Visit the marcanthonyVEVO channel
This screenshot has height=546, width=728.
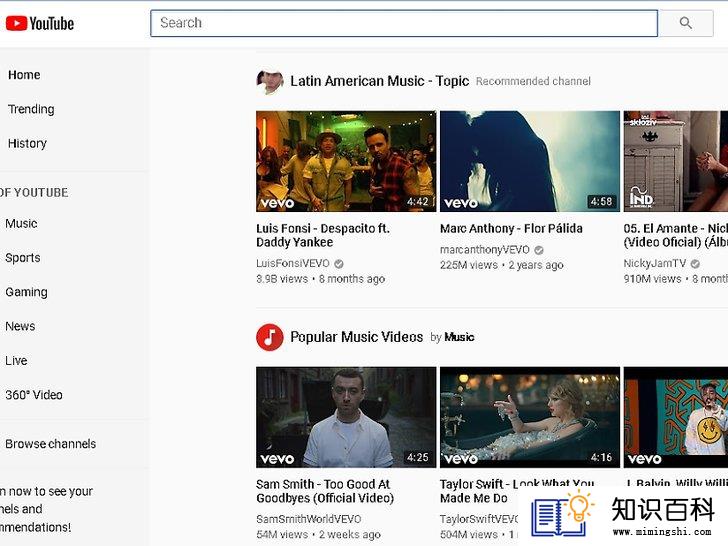coord(485,250)
